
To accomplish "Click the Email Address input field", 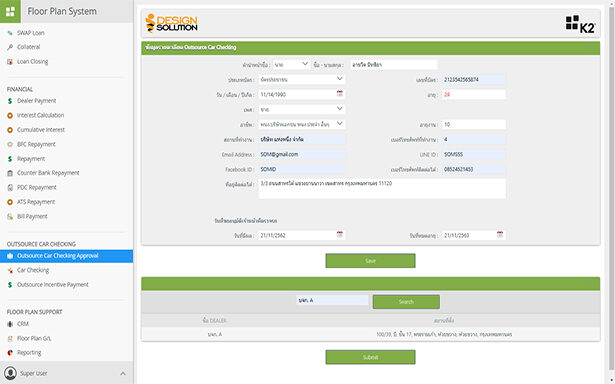I will [x=302, y=155].
